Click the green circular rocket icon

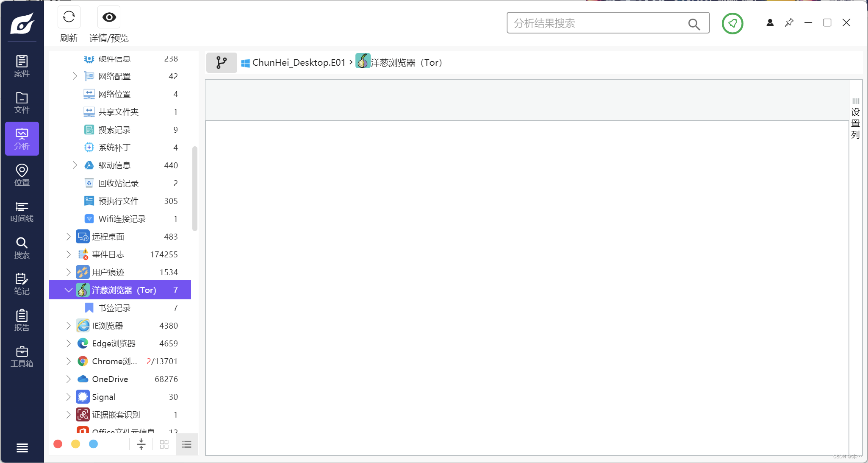pos(732,23)
